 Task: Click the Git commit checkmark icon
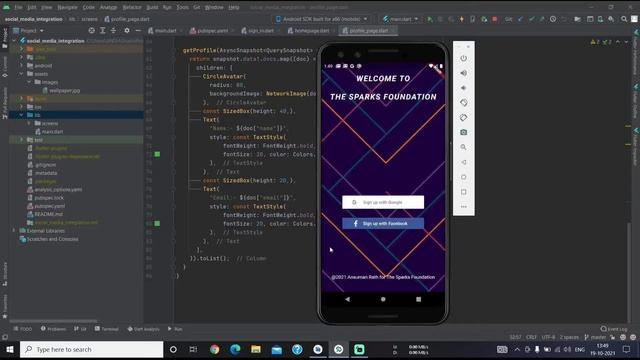point(531,19)
